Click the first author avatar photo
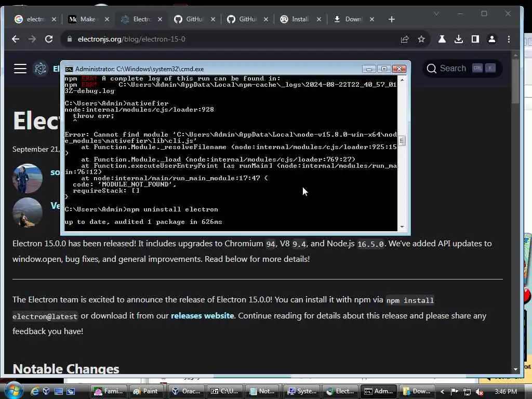532x399 pixels. click(27, 178)
